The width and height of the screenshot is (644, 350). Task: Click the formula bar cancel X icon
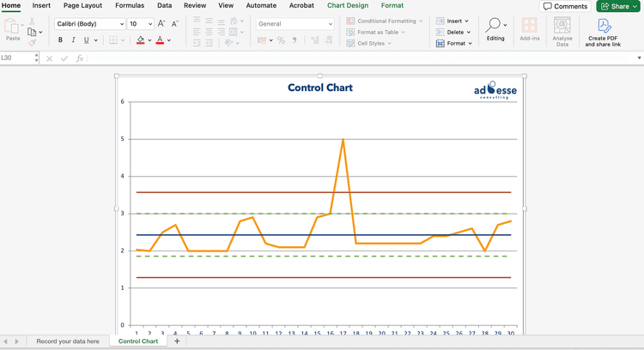[49, 58]
